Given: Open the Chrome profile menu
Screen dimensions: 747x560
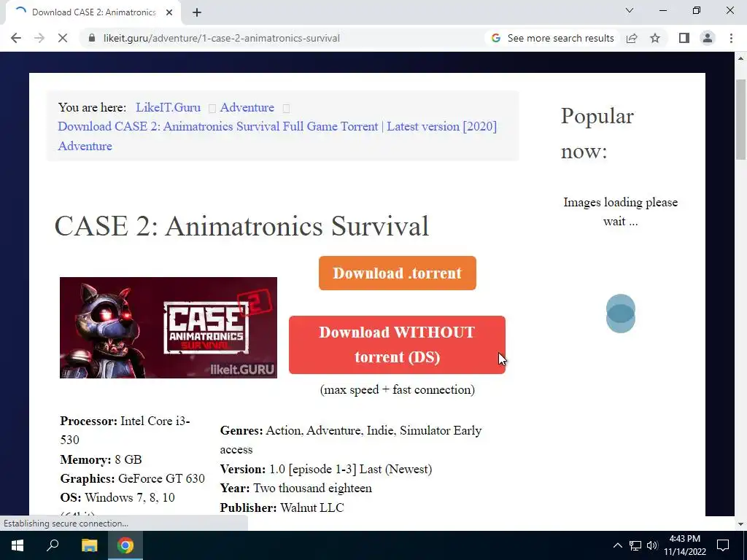Looking at the screenshot, I should click(x=708, y=38).
